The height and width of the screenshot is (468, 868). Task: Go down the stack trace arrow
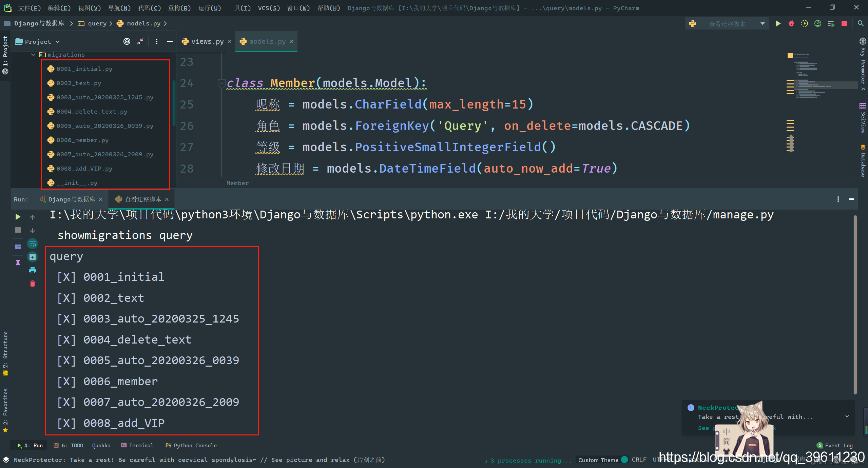tap(33, 230)
